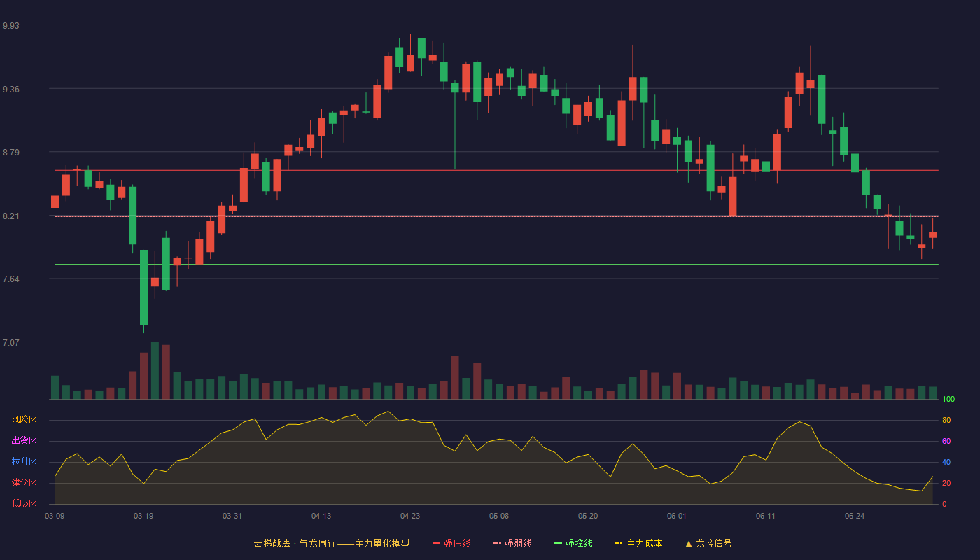980x560 pixels.
Task: Click the 出货区 zone label
Action: [x=24, y=441]
